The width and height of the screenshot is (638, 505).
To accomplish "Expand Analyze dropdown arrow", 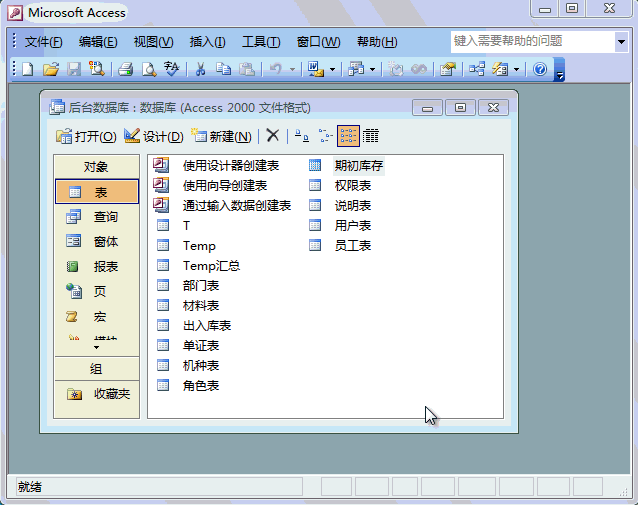I will (372, 70).
